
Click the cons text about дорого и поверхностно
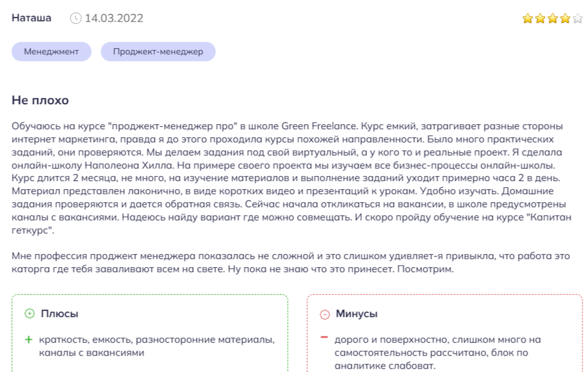pyautogui.click(x=438, y=353)
